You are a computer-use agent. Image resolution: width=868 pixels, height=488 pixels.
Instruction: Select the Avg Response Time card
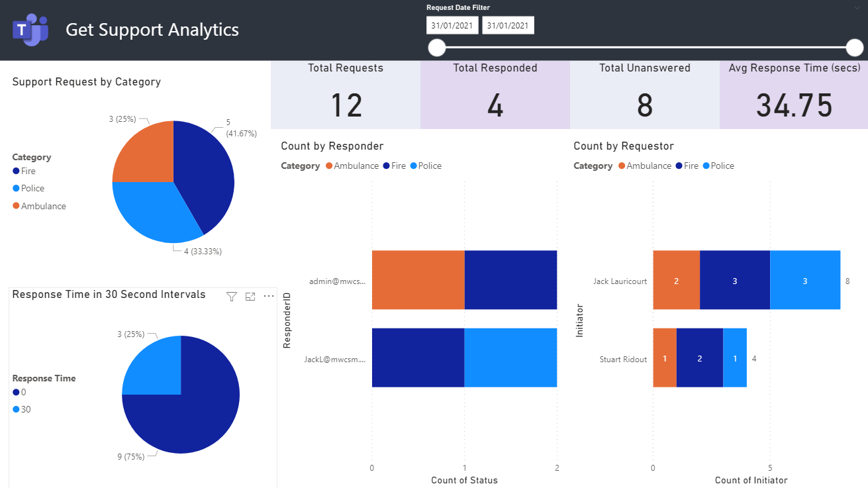(x=794, y=95)
